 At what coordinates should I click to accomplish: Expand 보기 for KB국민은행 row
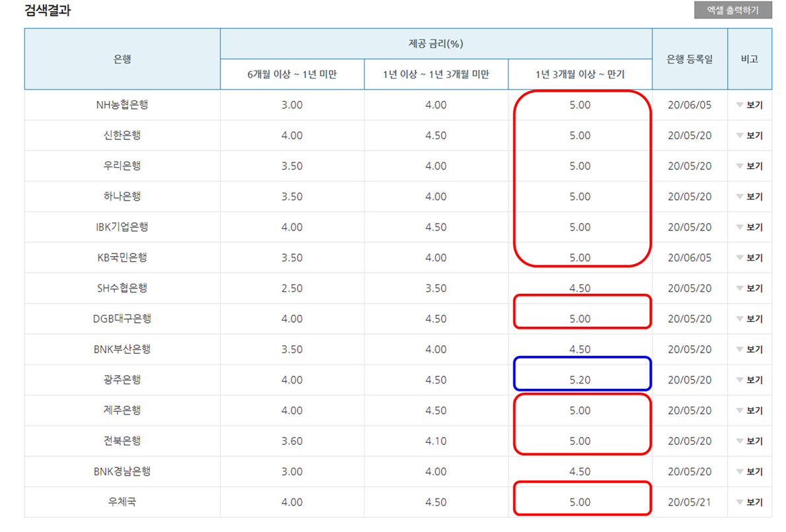(x=750, y=257)
